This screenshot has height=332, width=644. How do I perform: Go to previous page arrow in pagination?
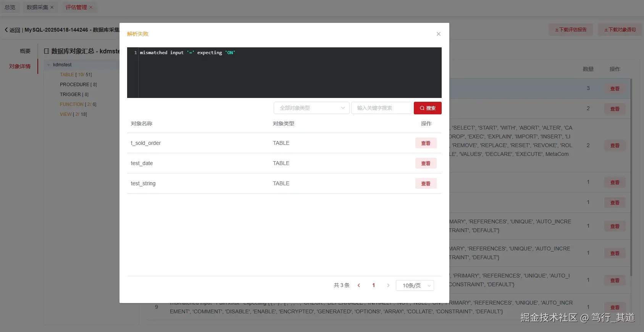(359, 285)
